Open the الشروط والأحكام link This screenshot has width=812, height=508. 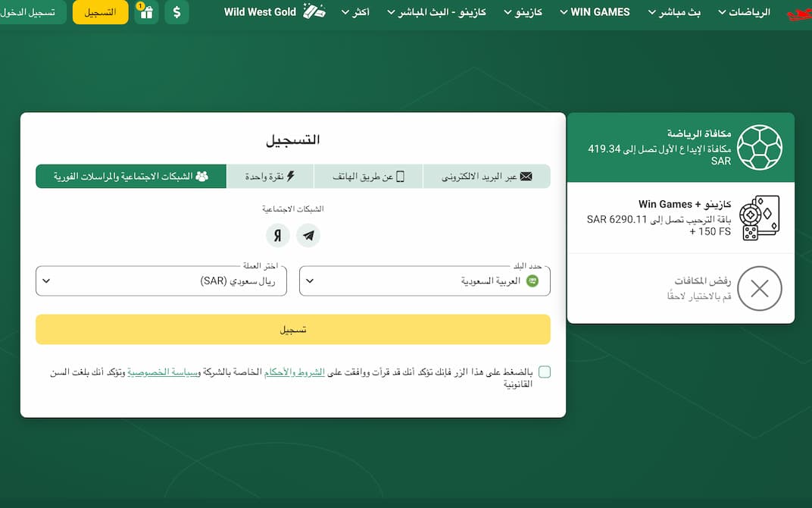point(294,372)
